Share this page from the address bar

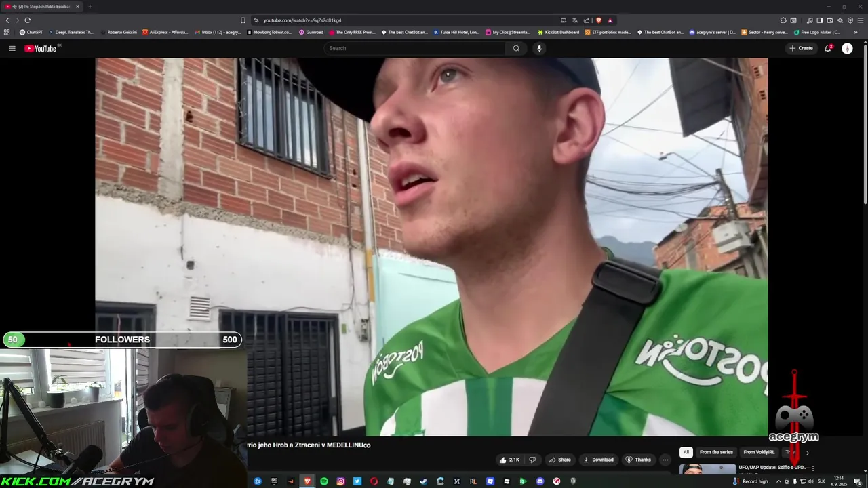(x=587, y=20)
